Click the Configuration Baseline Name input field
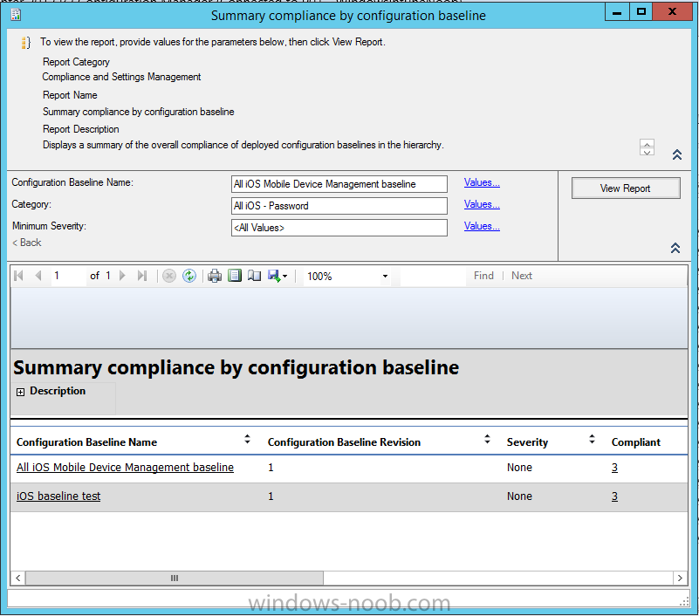Viewport: 699px width, 616px height. [x=339, y=184]
